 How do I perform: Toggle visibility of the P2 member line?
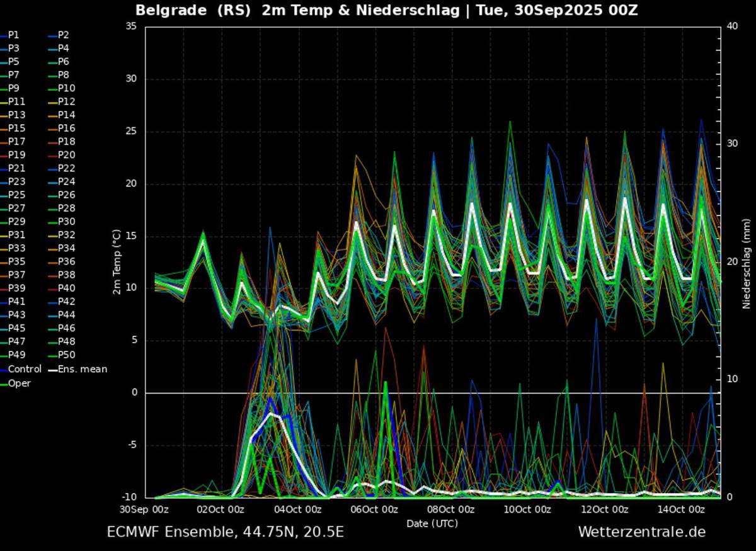click(x=65, y=35)
